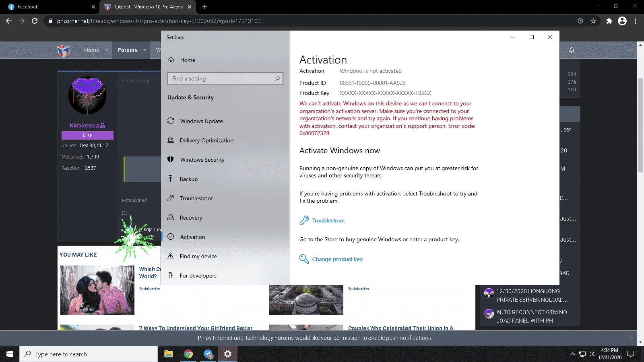Click the phcorner forum logo
The width and height of the screenshot is (644, 362).
[64, 51]
